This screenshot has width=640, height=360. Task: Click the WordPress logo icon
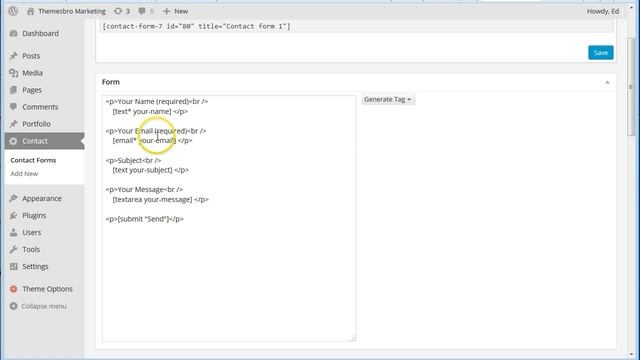tap(13, 11)
